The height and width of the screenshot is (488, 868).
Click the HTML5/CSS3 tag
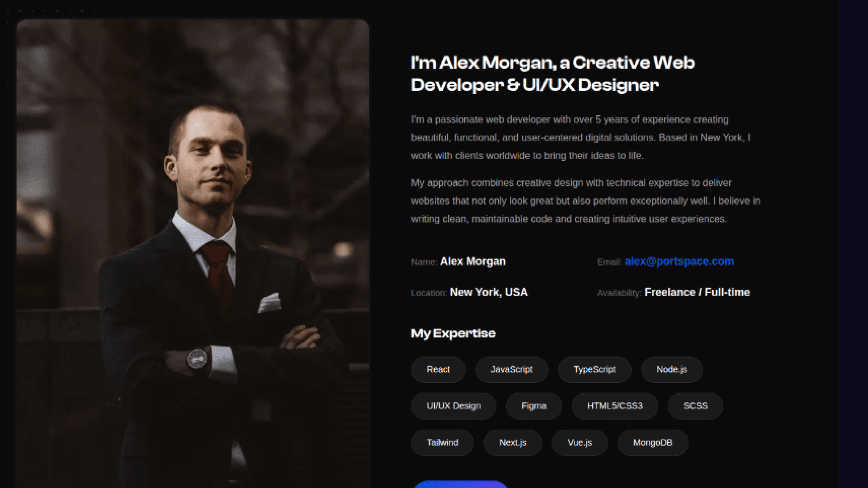coord(615,406)
